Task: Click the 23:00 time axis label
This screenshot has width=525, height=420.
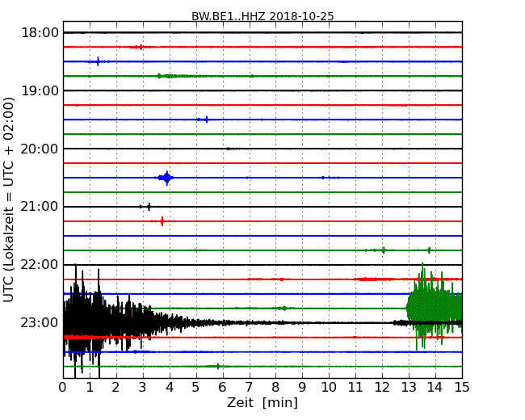Action: (x=40, y=322)
